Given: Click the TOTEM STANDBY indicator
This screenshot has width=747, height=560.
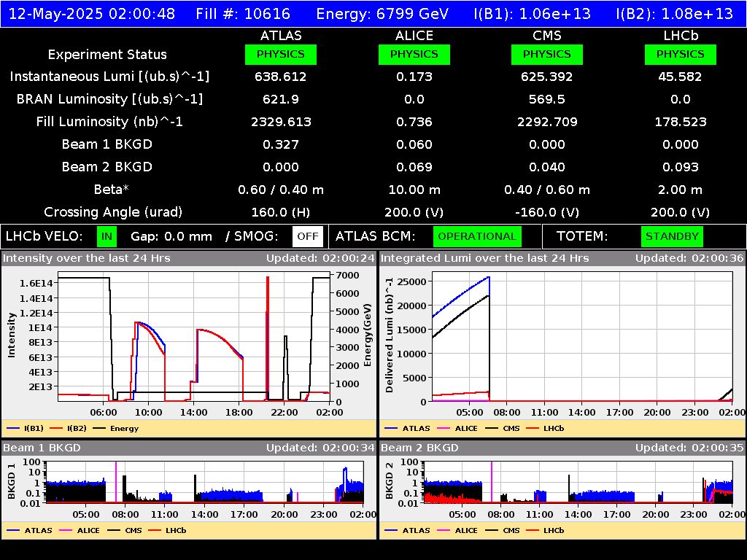Looking at the screenshot, I should click(672, 236).
